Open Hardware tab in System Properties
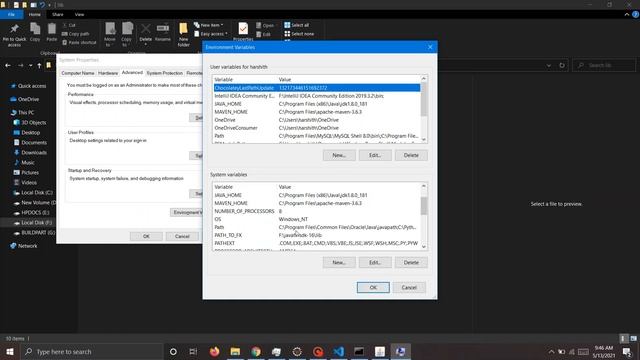Screen dimensions: 640x360 point(108,73)
